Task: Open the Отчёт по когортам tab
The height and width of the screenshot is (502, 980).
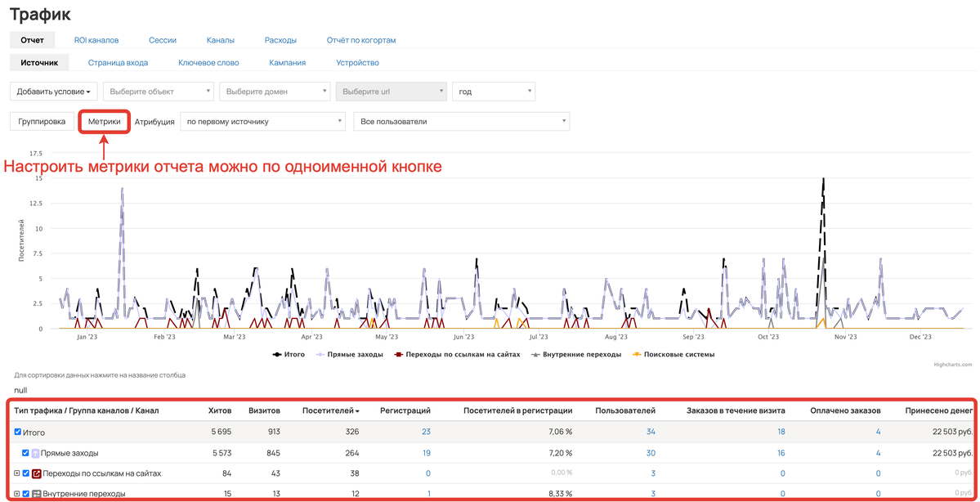Action: (x=361, y=40)
